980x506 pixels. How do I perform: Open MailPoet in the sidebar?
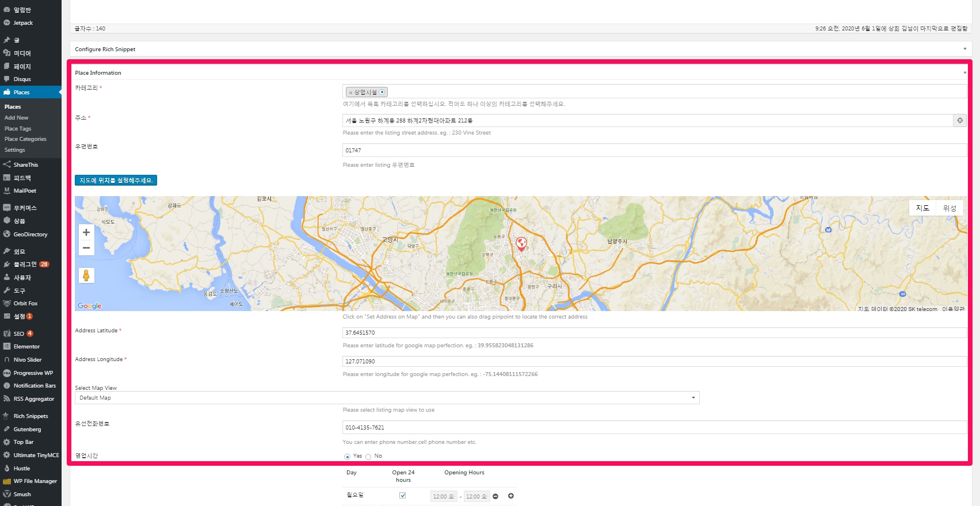click(25, 190)
